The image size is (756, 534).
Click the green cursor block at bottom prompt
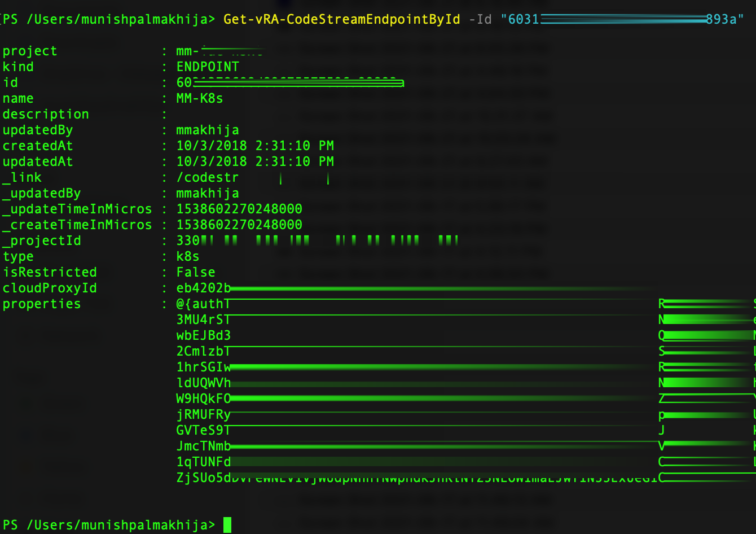tap(227, 525)
